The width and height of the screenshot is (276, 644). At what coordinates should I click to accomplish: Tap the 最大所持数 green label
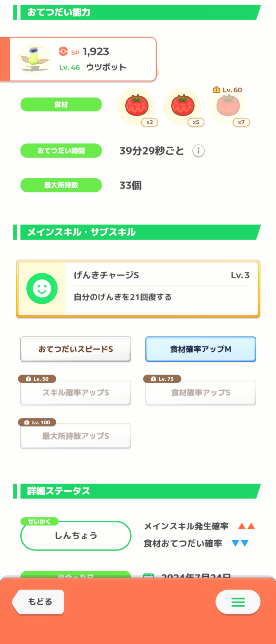click(x=61, y=185)
